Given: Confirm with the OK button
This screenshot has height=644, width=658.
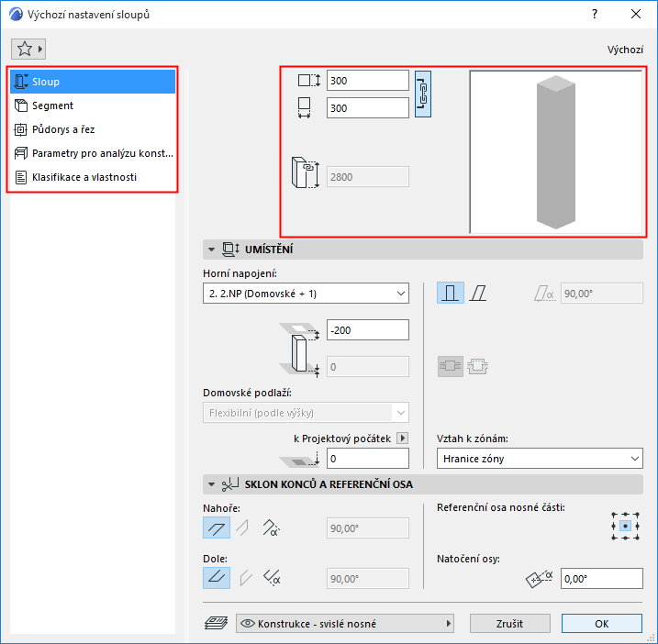Looking at the screenshot, I should [x=602, y=624].
